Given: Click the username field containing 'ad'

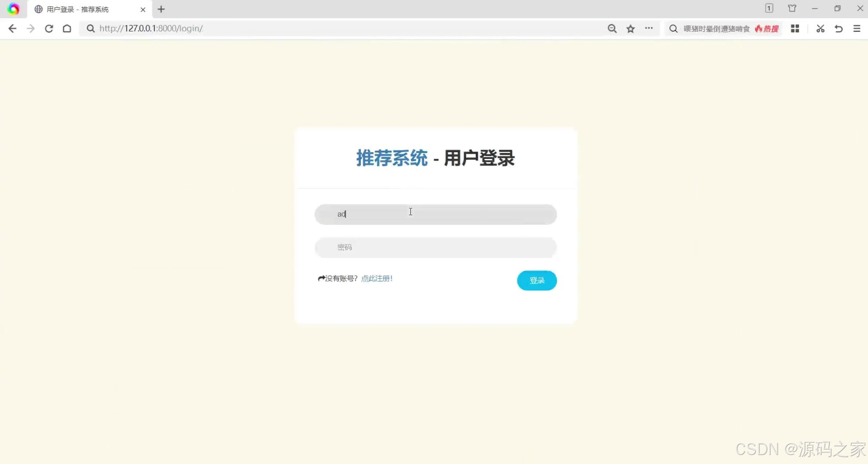Looking at the screenshot, I should click(435, 214).
